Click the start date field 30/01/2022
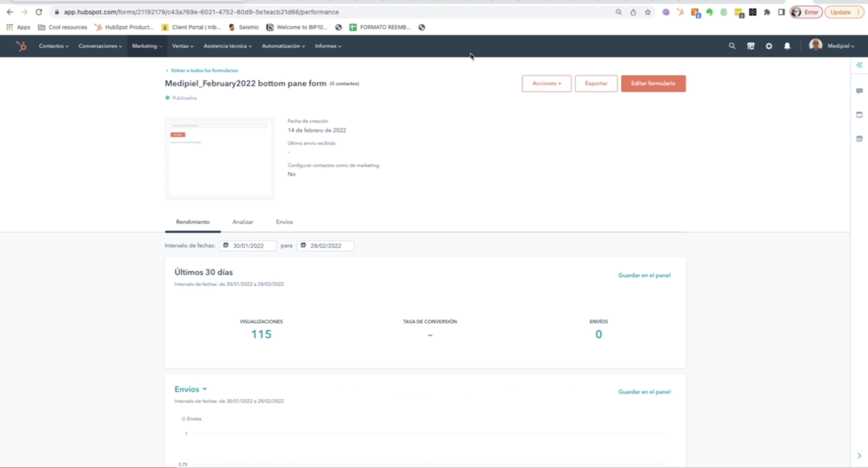Image resolution: width=868 pixels, height=468 pixels. point(248,246)
